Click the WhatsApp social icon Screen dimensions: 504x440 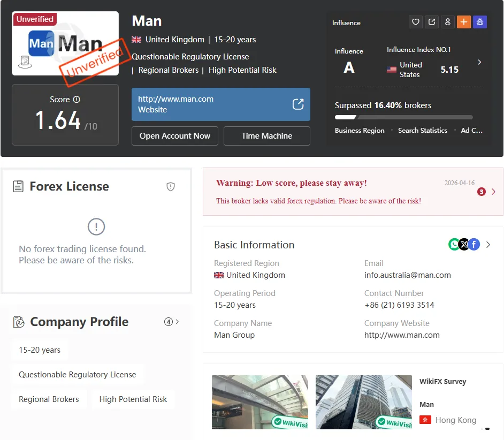454,245
